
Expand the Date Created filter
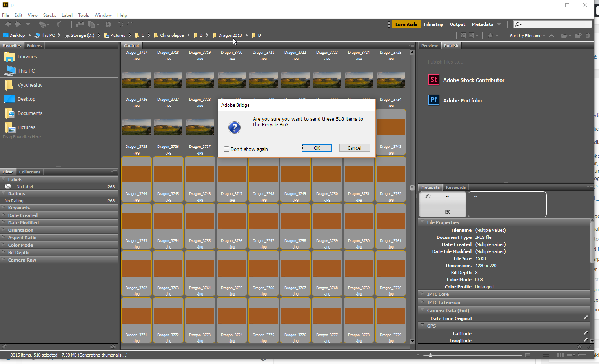(23, 215)
